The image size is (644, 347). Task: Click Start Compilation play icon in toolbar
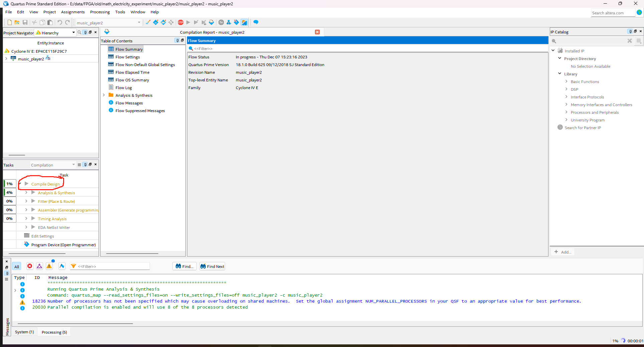coord(188,22)
